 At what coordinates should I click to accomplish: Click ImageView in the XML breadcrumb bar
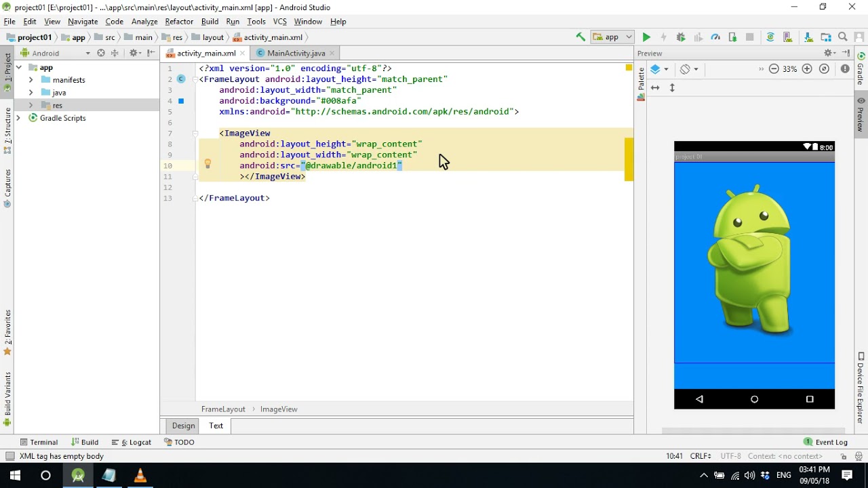pos(279,409)
